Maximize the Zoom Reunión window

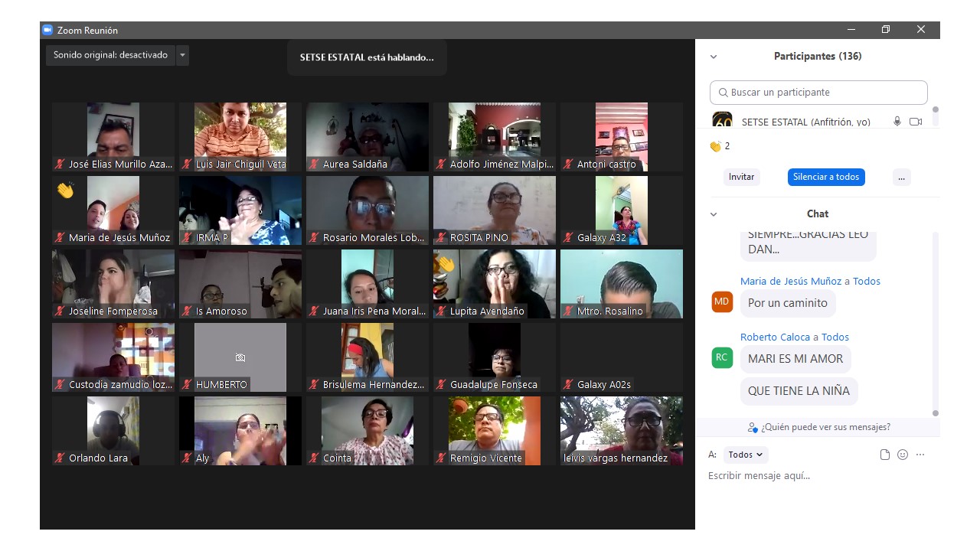[886, 30]
